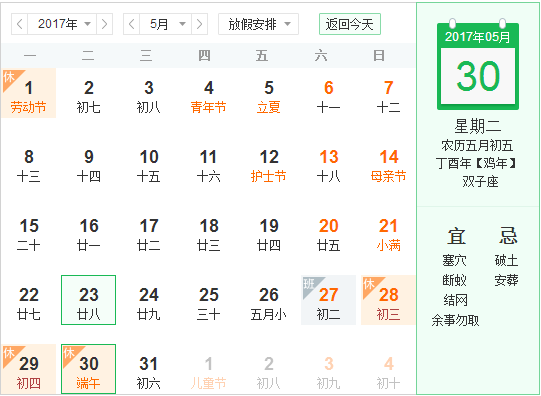The width and height of the screenshot is (541, 396).
Task: Select May 31 初六
Action: pyautogui.click(x=149, y=369)
